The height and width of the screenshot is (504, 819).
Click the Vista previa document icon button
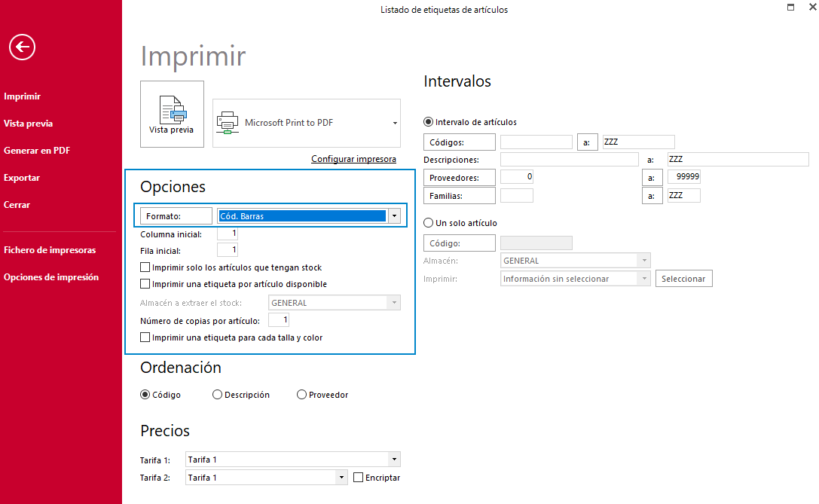172,114
